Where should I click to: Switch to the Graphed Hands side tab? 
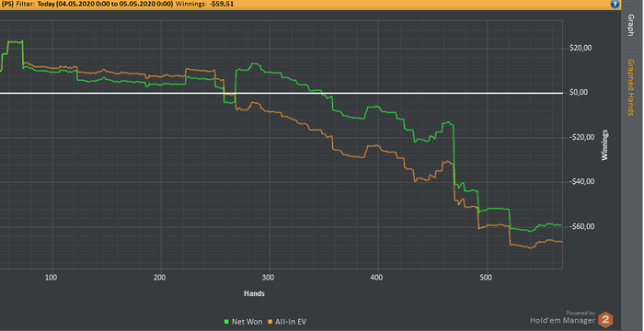coord(632,87)
